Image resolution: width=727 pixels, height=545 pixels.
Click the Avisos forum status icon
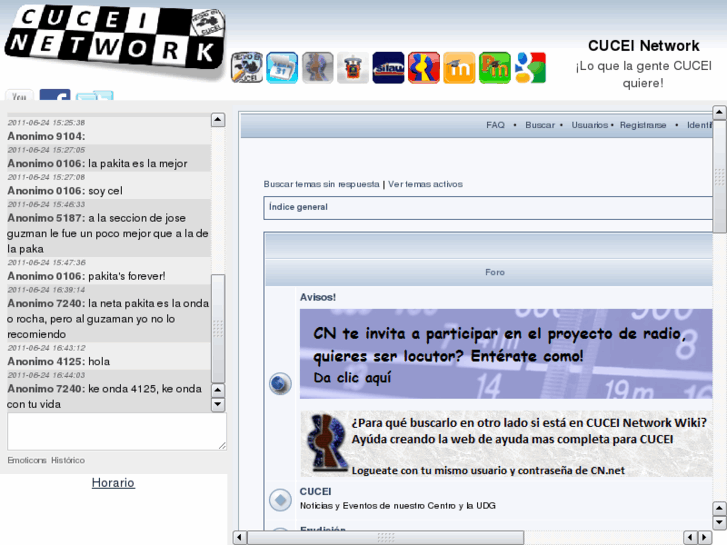click(x=281, y=384)
